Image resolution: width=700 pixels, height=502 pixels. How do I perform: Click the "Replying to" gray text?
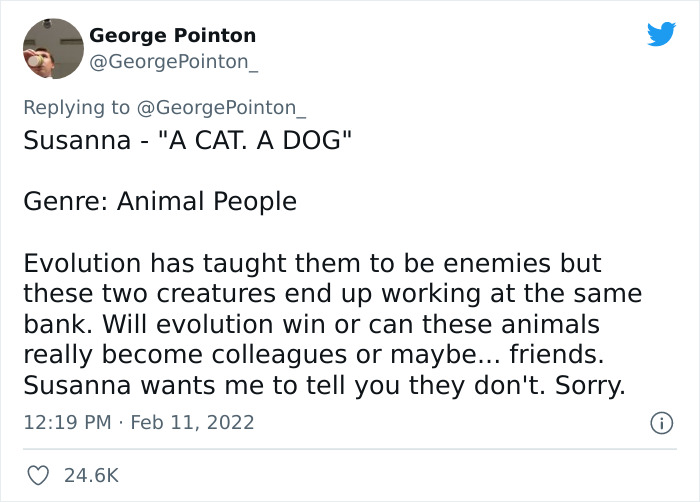(76, 108)
